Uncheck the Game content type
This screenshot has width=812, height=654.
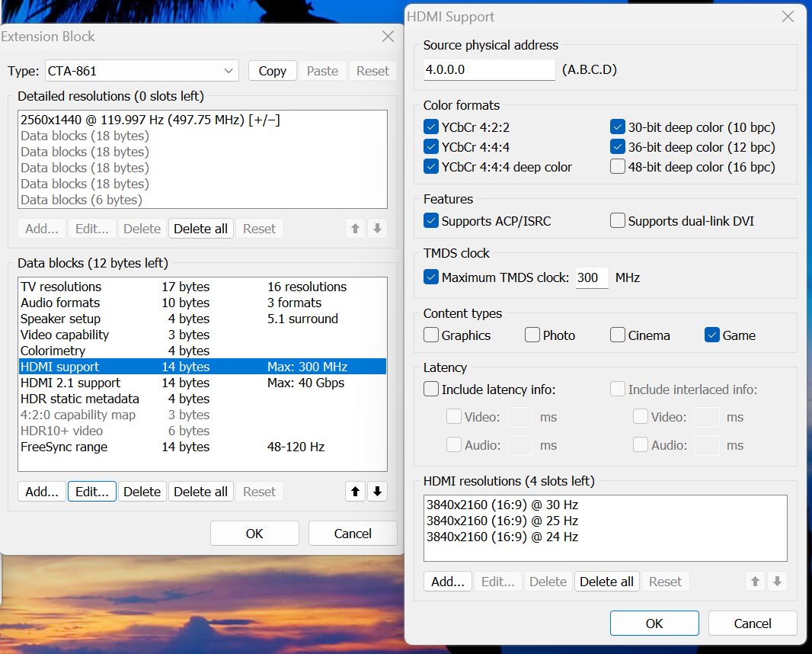click(712, 335)
